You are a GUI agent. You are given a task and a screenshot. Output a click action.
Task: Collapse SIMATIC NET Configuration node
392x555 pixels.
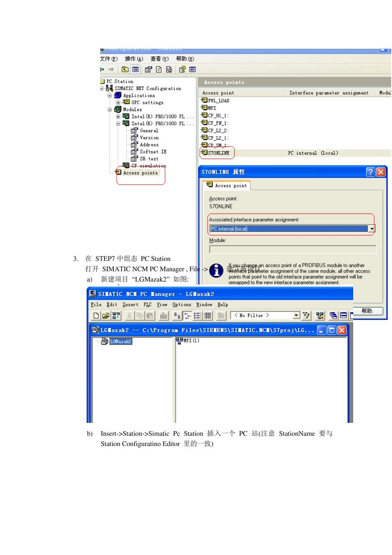102,88
